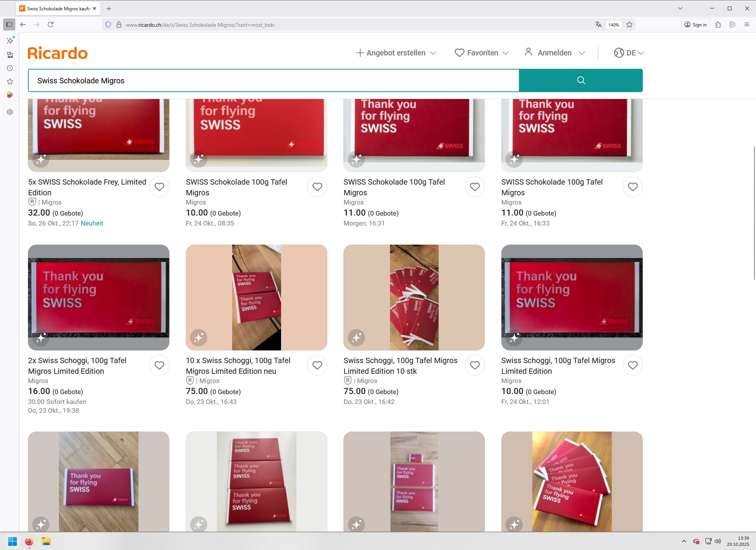Click sparkle icon on 10 x Swiss Schoggi image
The height and width of the screenshot is (550, 756).
click(198, 337)
